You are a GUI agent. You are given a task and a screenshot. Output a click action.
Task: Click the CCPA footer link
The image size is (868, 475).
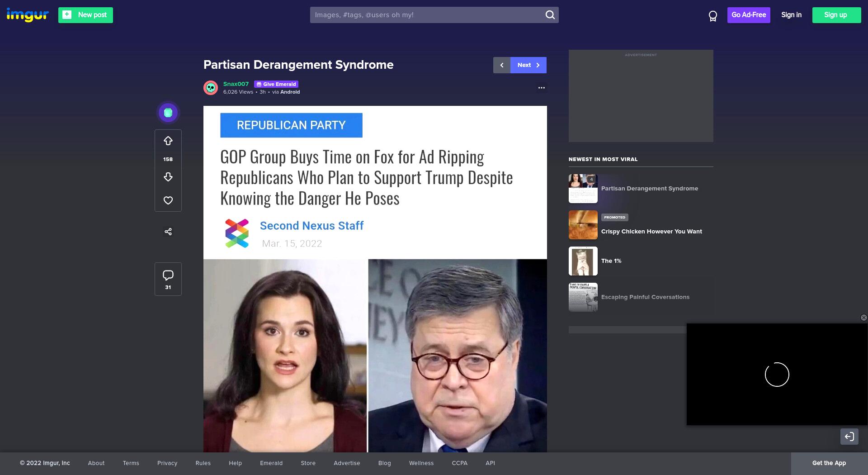tap(460, 463)
